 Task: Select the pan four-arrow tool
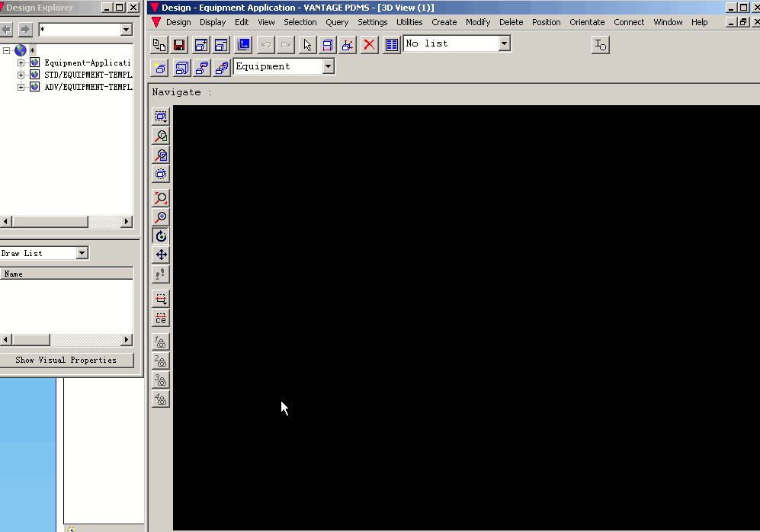click(161, 255)
